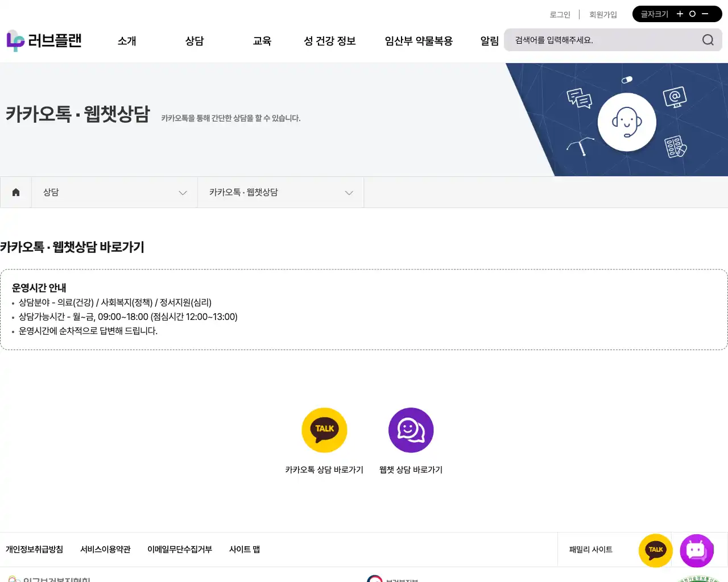Click the 러브플랜 logo
The width and height of the screenshot is (728, 582).
[44, 41]
